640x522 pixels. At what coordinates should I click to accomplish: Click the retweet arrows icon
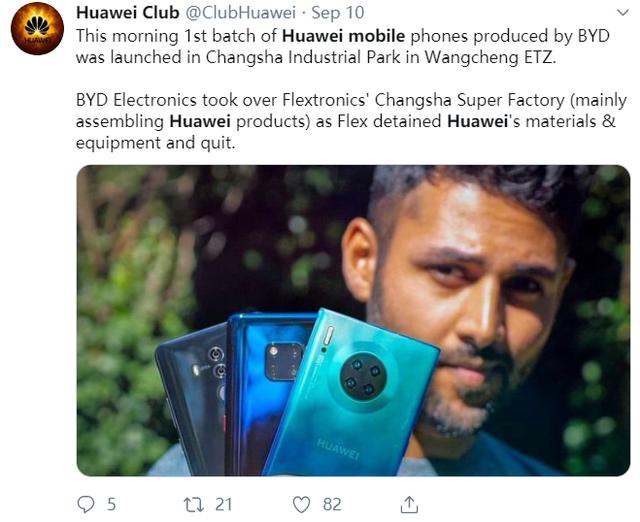point(194,504)
